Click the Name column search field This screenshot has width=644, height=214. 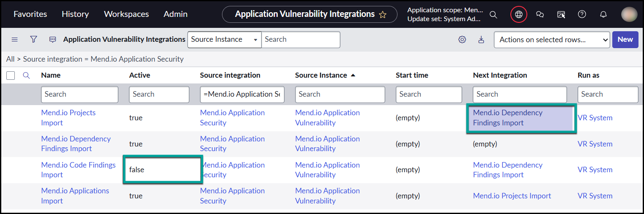(79, 95)
